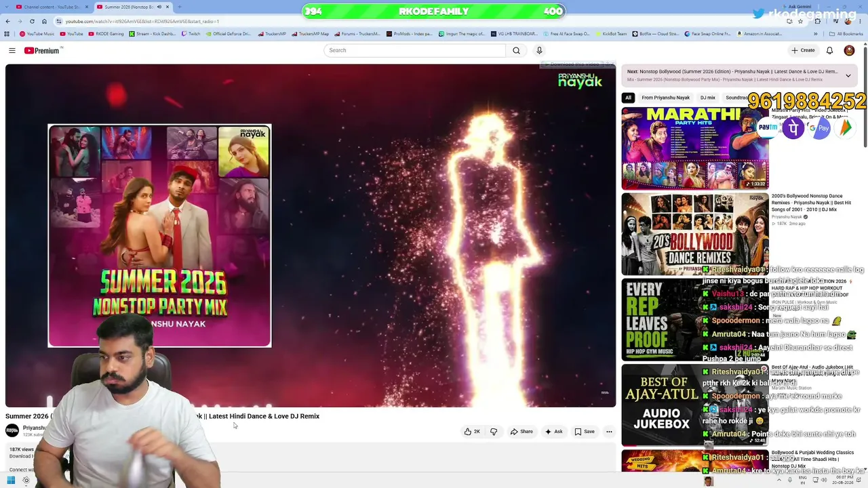This screenshot has width=868, height=488.
Task: Select the All filter chip
Action: point(628,98)
